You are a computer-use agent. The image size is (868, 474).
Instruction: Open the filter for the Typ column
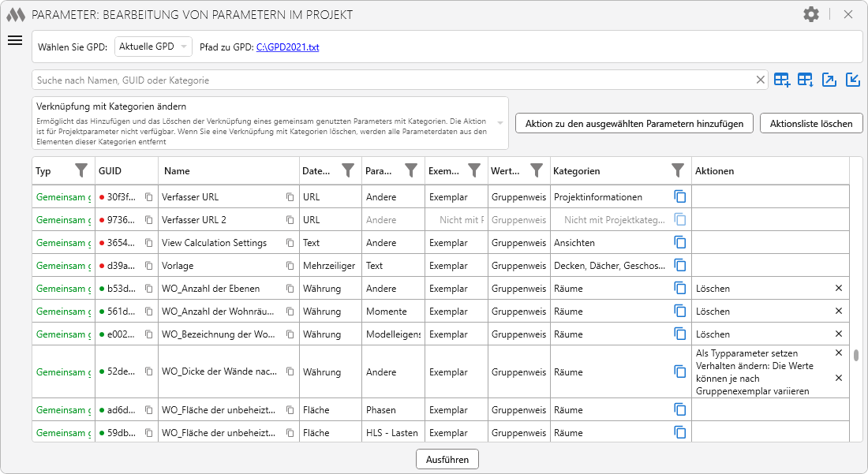pyautogui.click(x=81, y=170)
